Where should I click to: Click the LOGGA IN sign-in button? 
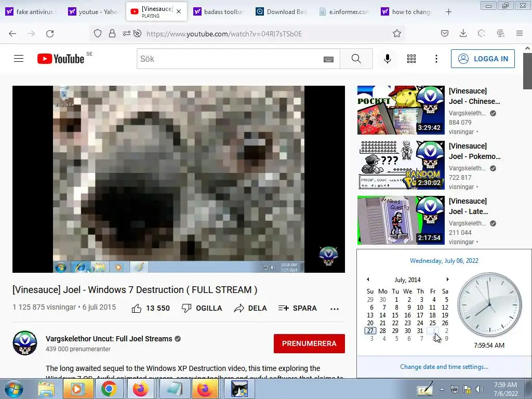coord(483,59)
